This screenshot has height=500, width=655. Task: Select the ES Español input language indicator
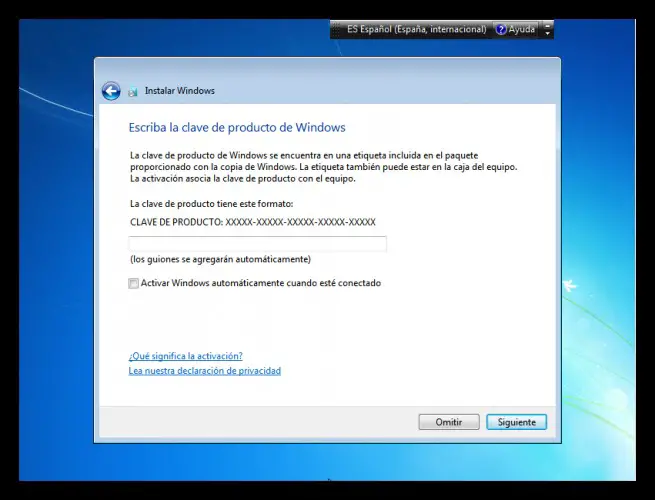[416, 29]
